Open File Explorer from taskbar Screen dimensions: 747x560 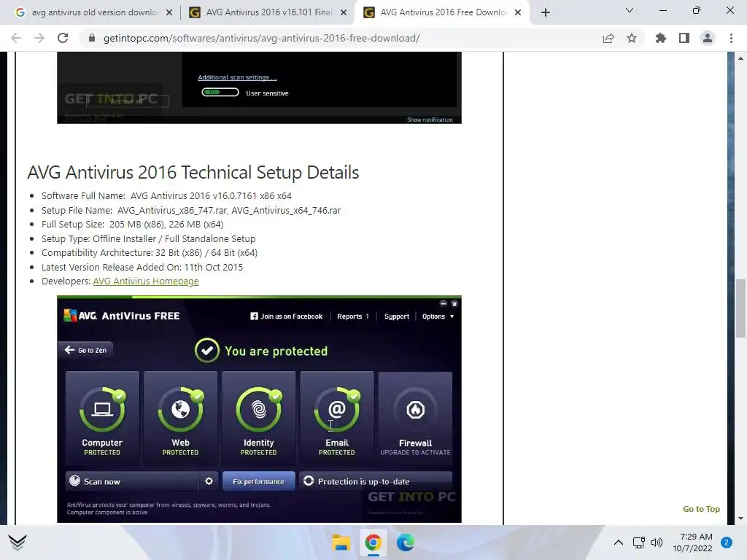(341, 542)
